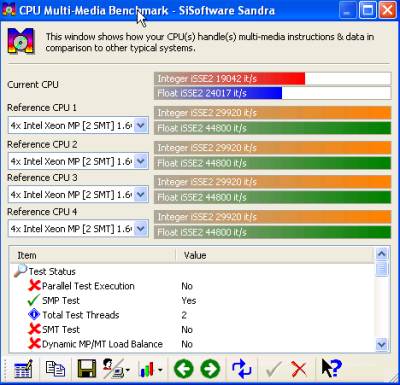This screenshot has height=385, width=400.
Task: Click blue info icon next to Total Test Threads
Action: point(34,314)
